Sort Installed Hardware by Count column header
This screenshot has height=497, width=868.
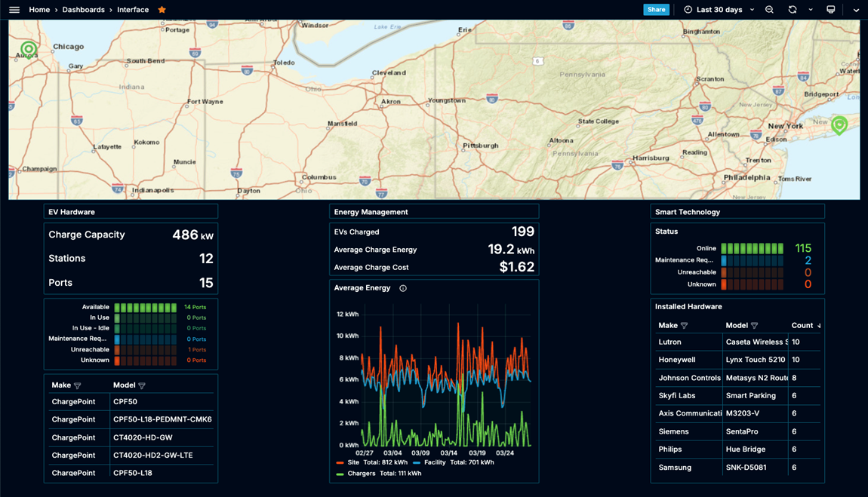[x=802, y=326]
